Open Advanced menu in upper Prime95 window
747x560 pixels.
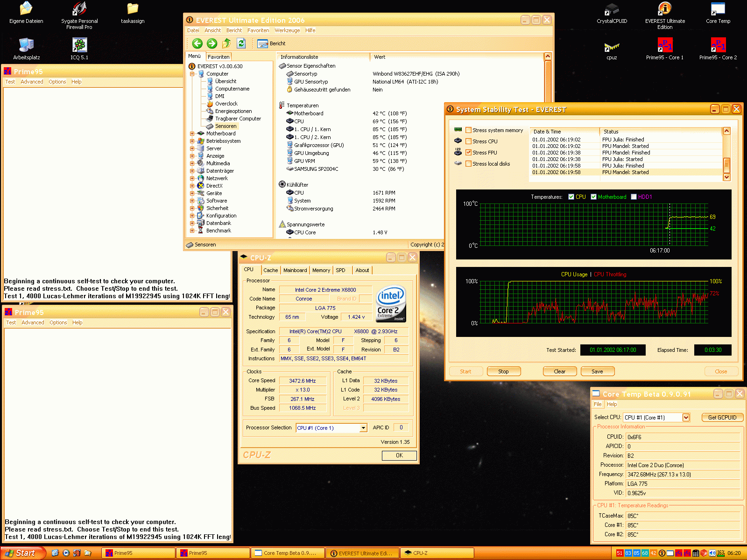pos(32,82)
